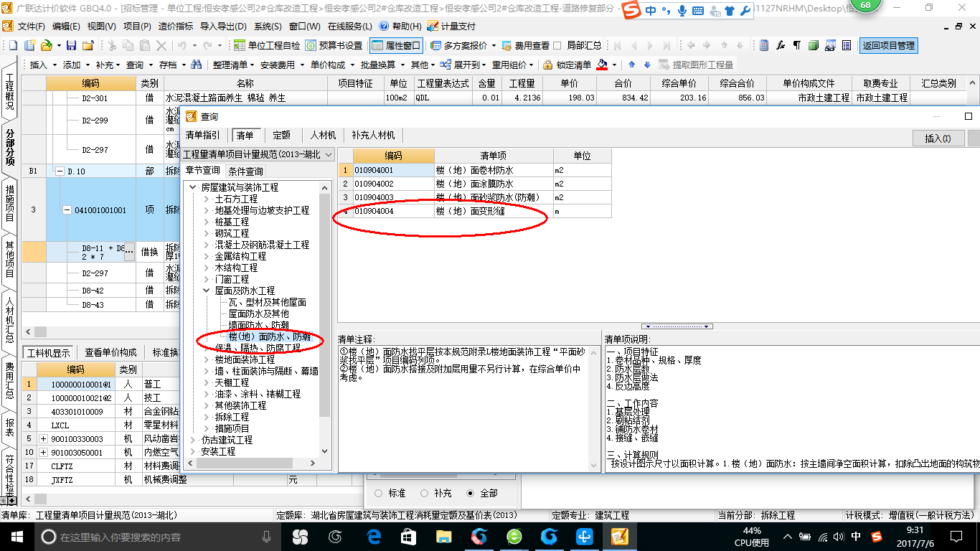Click the green 3D box icon
The width and height of the screenshot is (980, 551).
pyautogui.click(x=813, y=45)
